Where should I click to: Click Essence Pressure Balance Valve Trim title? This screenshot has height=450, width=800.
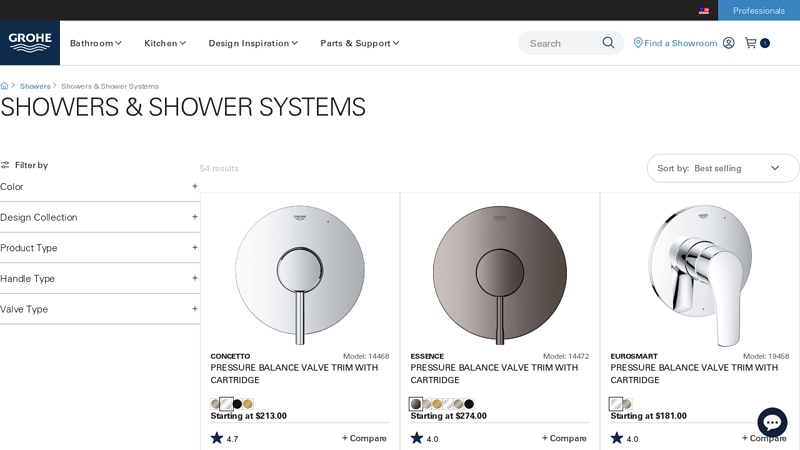tap(494, 373)
